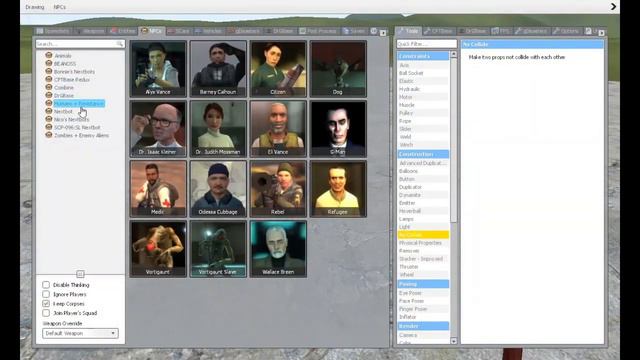
Task: Spawn Dr. Isaac Kleiner NPC
Action: [x=158, y=129]
